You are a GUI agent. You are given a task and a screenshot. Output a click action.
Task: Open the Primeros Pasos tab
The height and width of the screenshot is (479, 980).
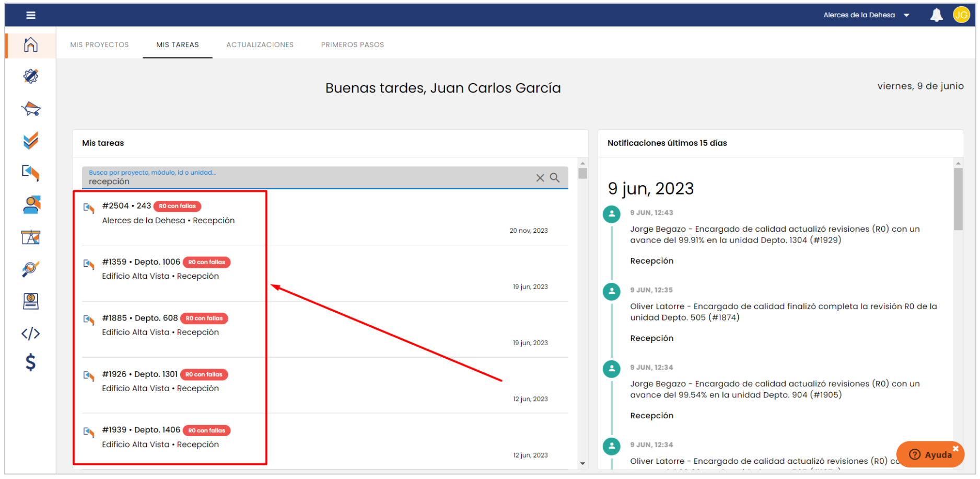pyautogui.click(x=352, y=45)
